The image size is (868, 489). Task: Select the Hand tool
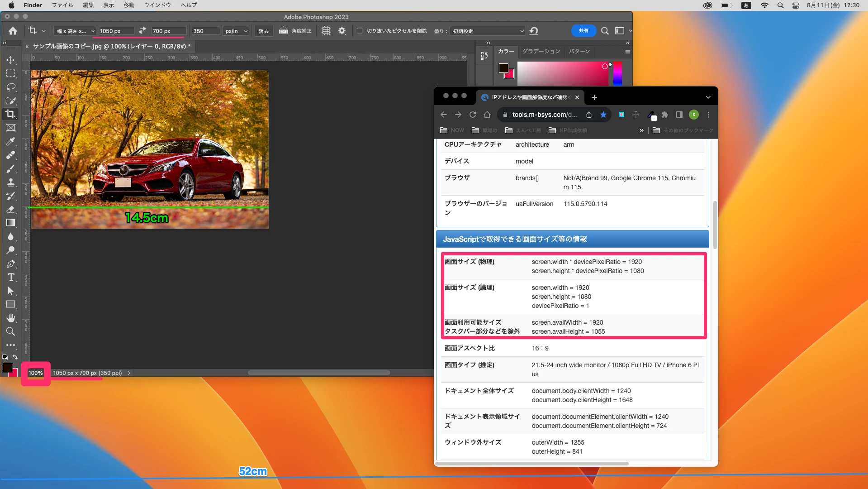pyautogui.click(x=10, y=318)
